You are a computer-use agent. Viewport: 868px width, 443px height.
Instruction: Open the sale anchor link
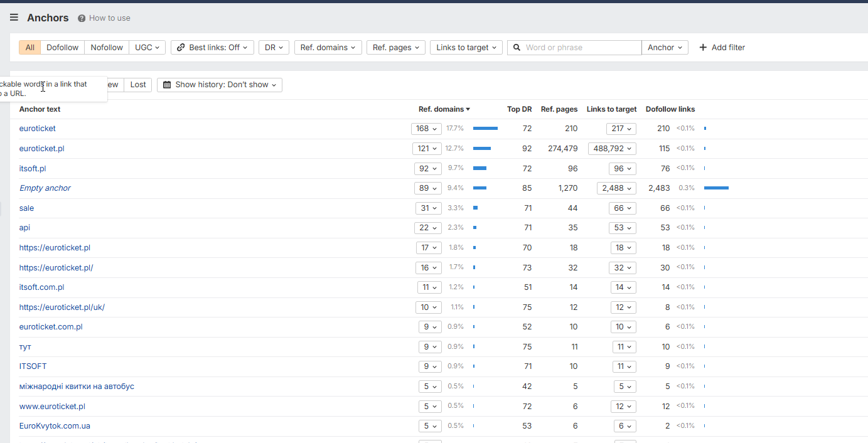27,208
